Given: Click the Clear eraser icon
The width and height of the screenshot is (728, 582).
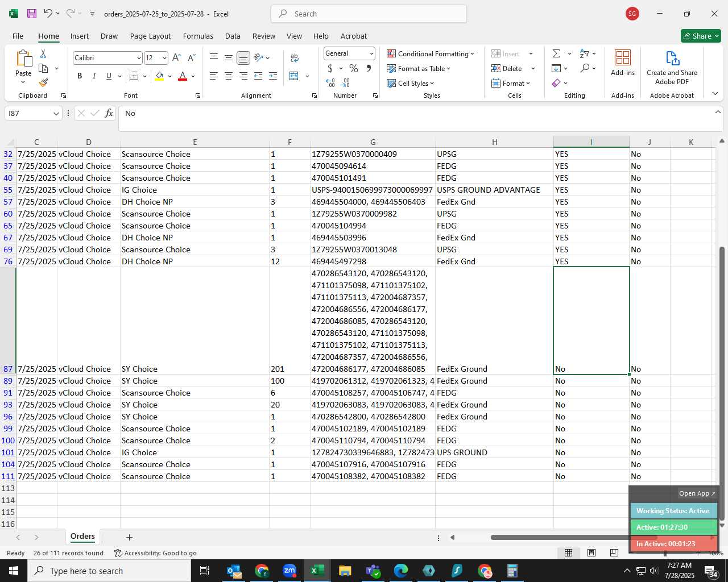Looking at the screenshot, I should 556,83.
